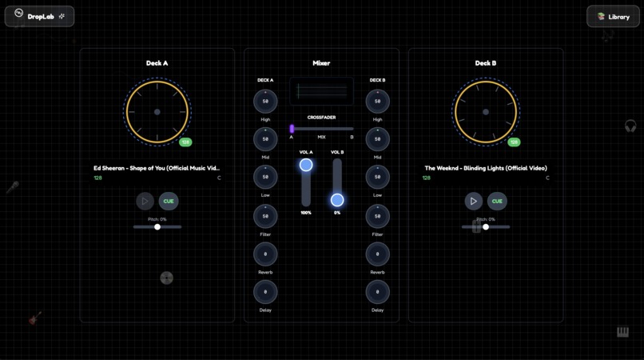Click Deck B Filter knob
Screen dimensions: 644x360
pos(377,216)
